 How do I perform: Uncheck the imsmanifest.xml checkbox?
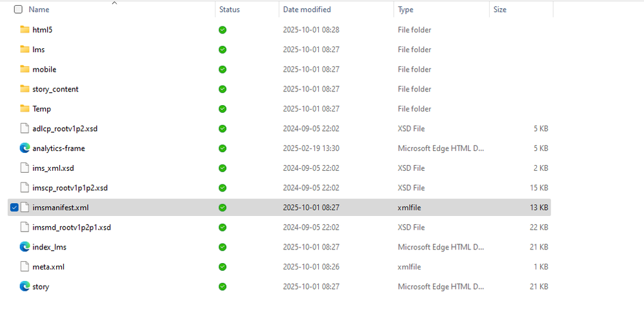point(15,208)
